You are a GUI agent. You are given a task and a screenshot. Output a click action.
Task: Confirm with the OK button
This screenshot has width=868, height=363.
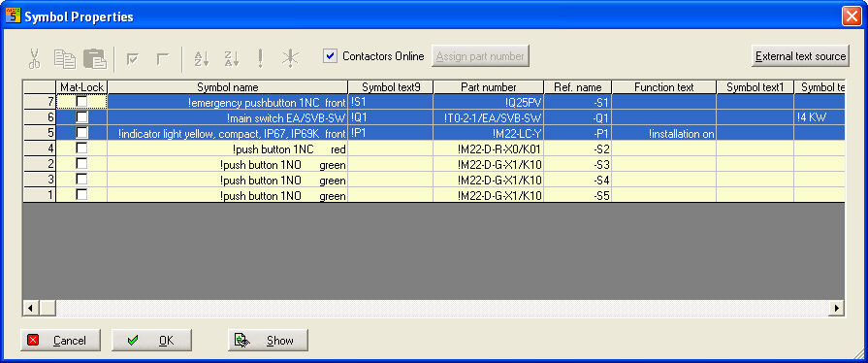tap(151, 341)
